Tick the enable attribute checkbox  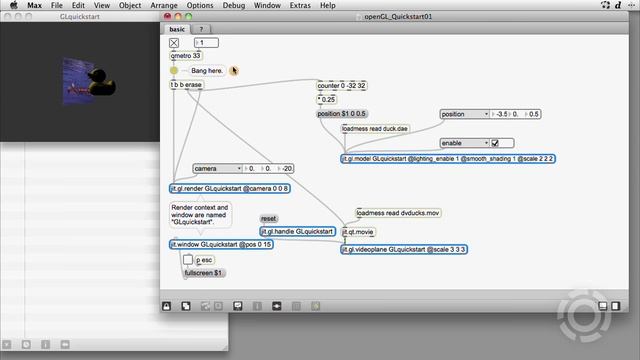point(495,143)
